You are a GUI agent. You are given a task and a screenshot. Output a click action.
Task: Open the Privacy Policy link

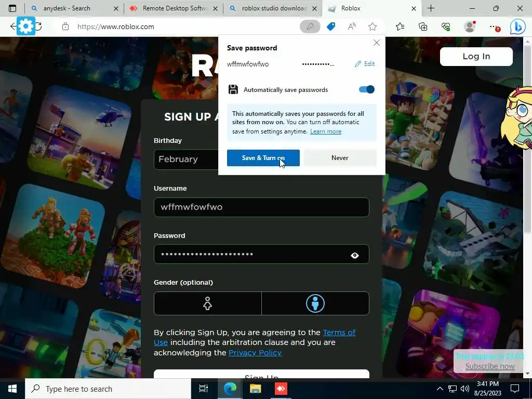pyautogui.click(x=255, y=353)
